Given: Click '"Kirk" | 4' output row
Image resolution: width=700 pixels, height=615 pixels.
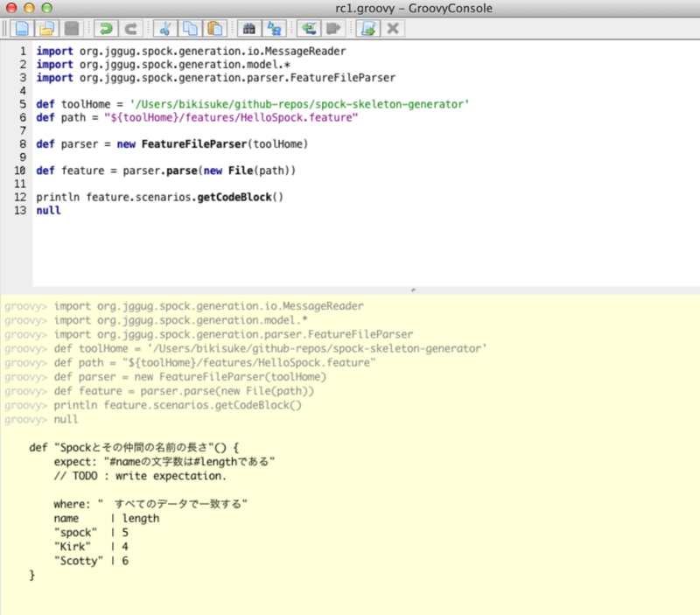Looking at the screenshot, I should (x=91, y=547).
